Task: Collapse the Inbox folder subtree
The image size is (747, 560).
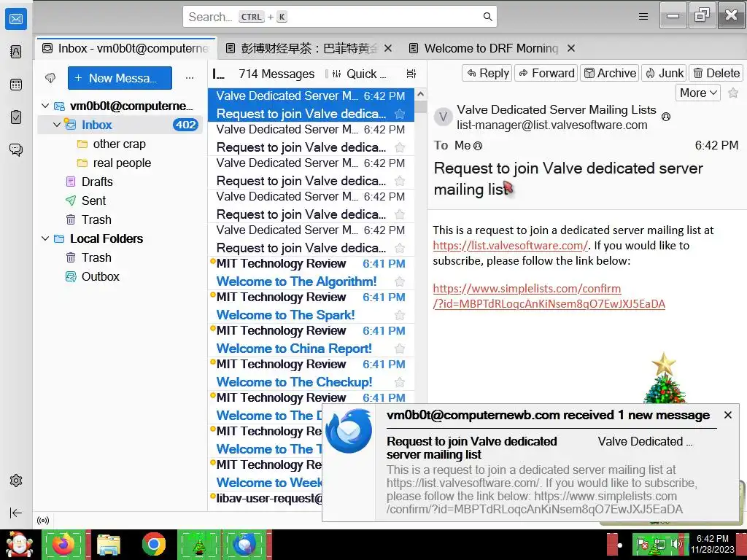Action: pos(57,125)
